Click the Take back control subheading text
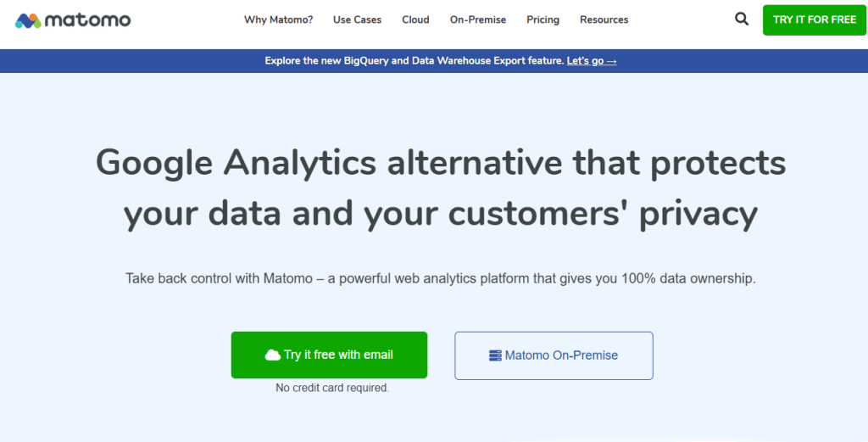Image resolution: width=868 pixels, height=442 pixels. click(x=440, y=278)
